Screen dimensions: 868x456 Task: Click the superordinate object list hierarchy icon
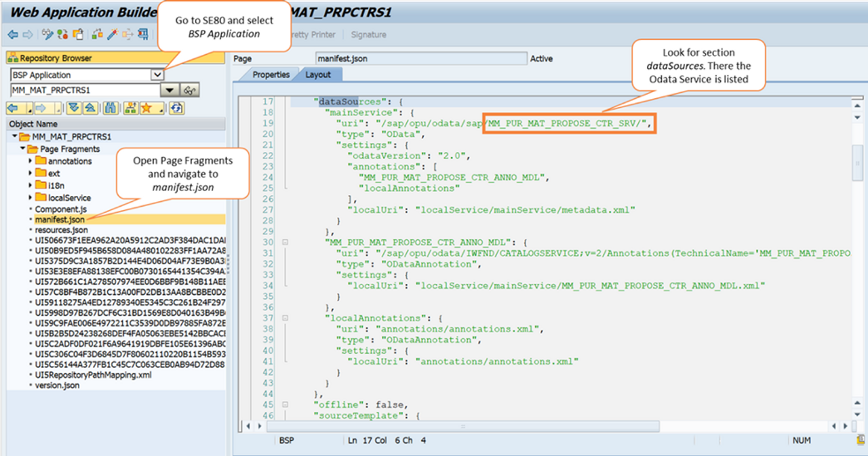pyautogui.click(x=132, y=108)
